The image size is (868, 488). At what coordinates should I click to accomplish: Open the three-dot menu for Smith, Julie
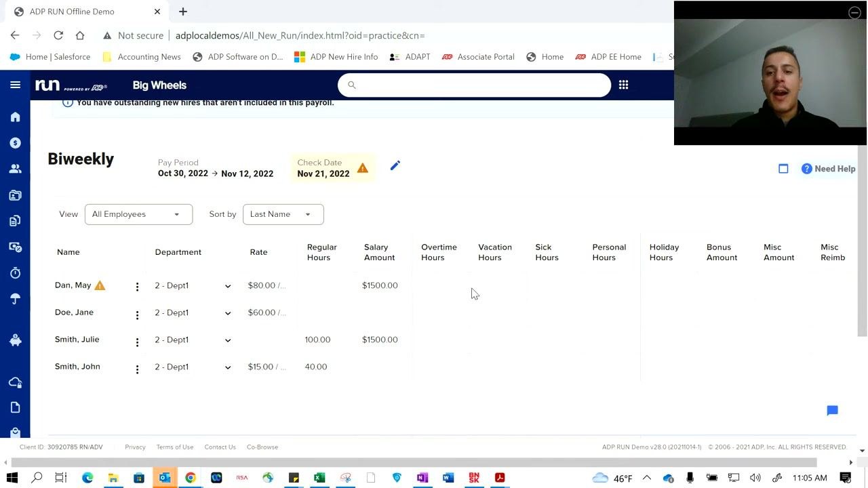pos(137,342)
